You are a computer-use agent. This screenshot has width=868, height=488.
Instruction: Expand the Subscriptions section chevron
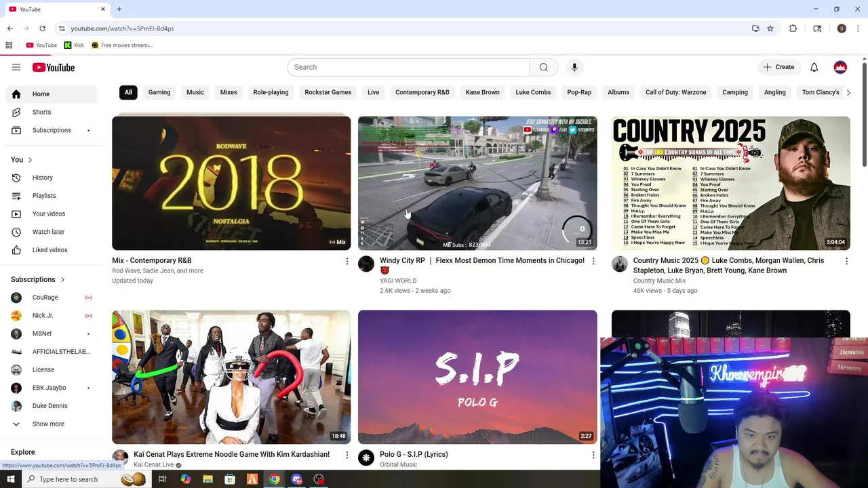(62, 280)
